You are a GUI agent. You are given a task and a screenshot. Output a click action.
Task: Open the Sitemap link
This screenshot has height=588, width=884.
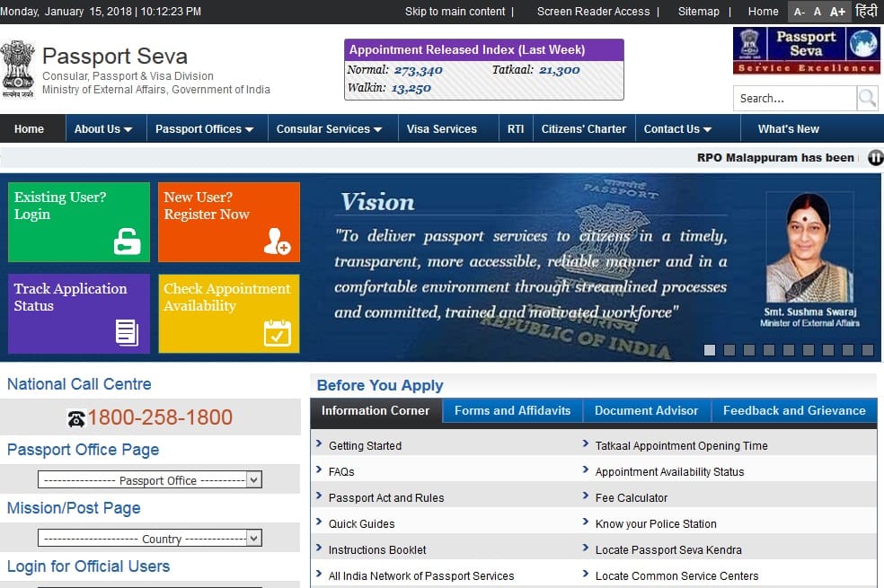click(699, 12)
